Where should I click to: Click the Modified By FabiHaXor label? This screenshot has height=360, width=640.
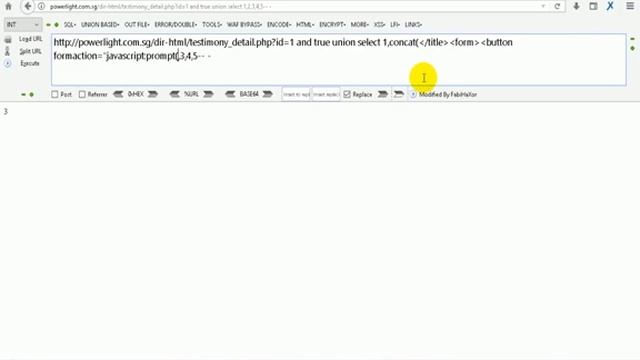(448, 94)
